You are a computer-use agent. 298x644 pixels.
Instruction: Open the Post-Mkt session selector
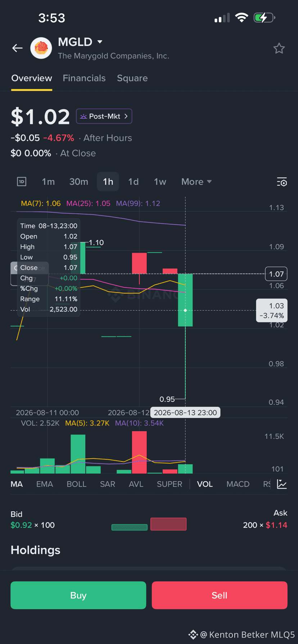104,116
